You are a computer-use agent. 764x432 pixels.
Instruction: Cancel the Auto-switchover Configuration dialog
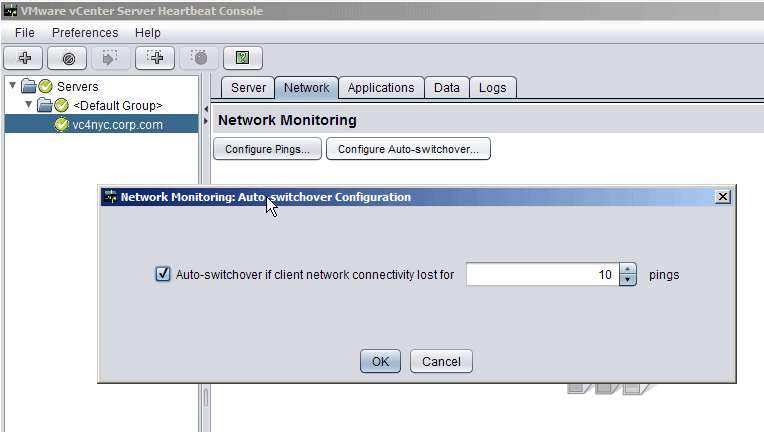[441, 361]
